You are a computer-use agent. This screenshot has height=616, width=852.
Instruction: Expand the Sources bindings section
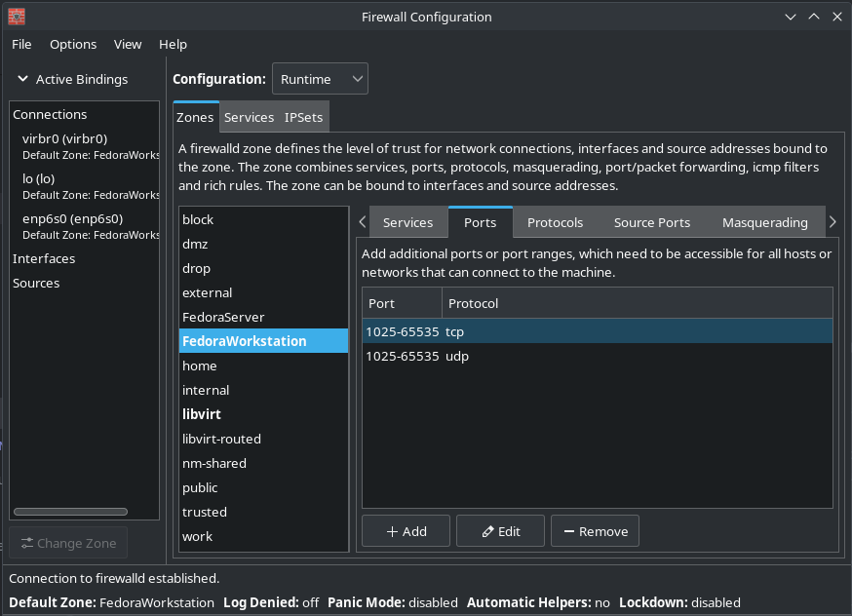[36, 283]
